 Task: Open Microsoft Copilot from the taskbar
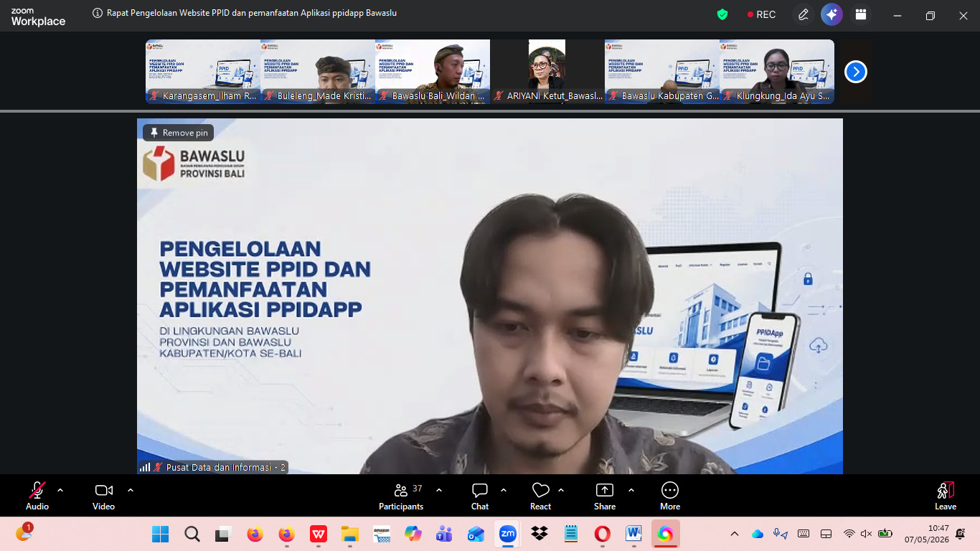(x=413, y=534)
